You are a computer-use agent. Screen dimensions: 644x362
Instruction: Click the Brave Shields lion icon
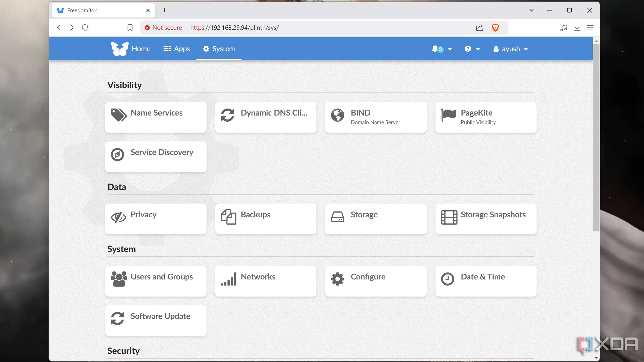click(495, 27)
